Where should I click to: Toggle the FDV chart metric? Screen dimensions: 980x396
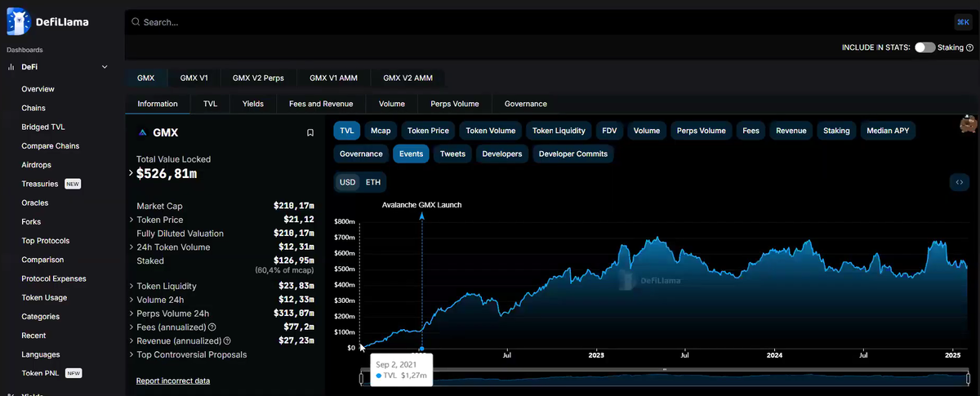pyautogui.click(x=609, y=131)
